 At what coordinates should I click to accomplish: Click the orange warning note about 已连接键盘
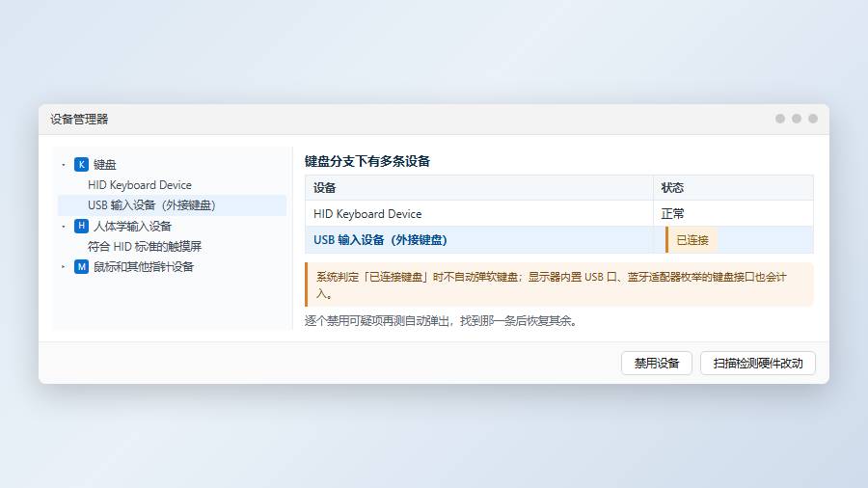click(559, 285)
